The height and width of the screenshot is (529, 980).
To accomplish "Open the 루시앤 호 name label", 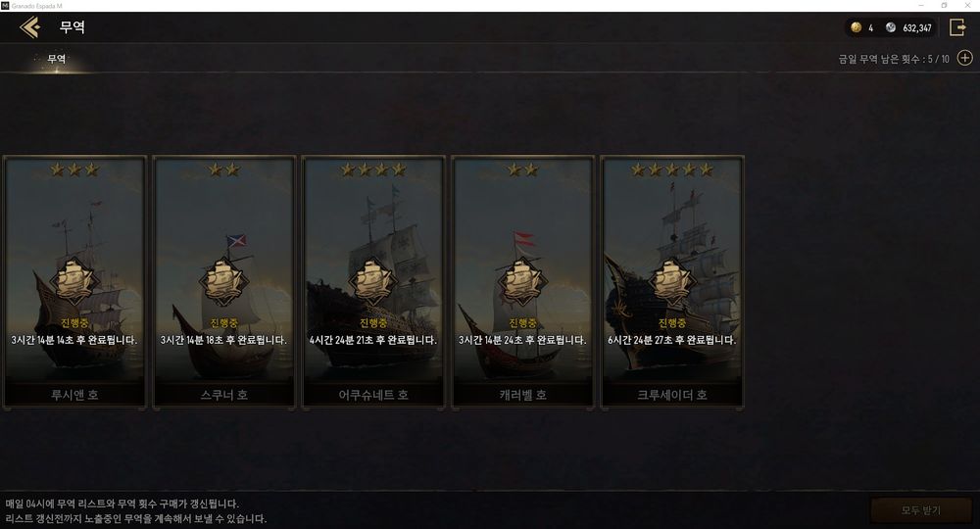I will [x=74, y=395].
